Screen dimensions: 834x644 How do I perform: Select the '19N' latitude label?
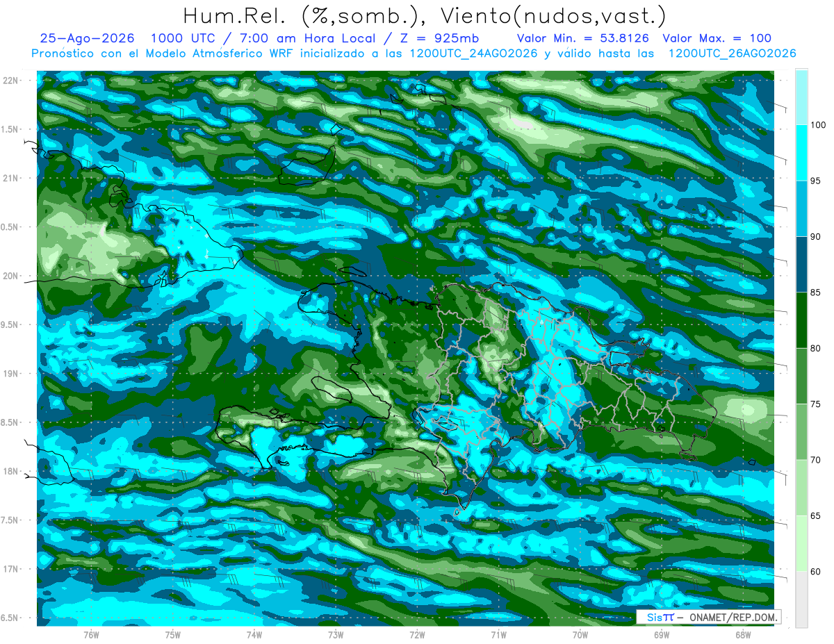point(10,373)
